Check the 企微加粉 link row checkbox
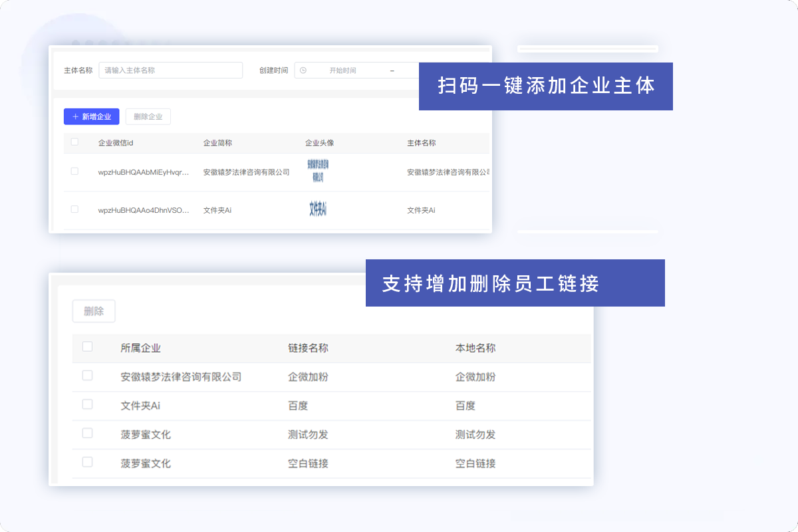Image resolution: width=798 pixels, height=532 pixels. tap(87, 375)
